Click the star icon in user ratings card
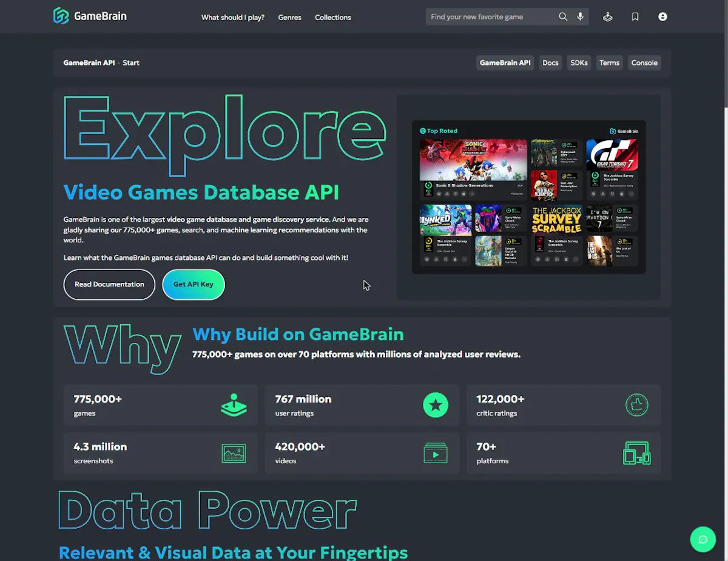 point(436,405)
